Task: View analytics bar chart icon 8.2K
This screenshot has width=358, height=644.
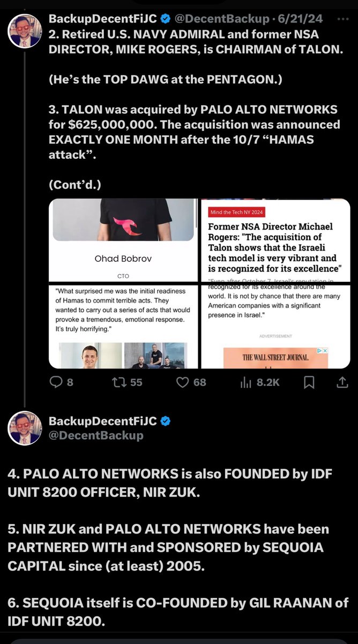Action: point(246,382)
